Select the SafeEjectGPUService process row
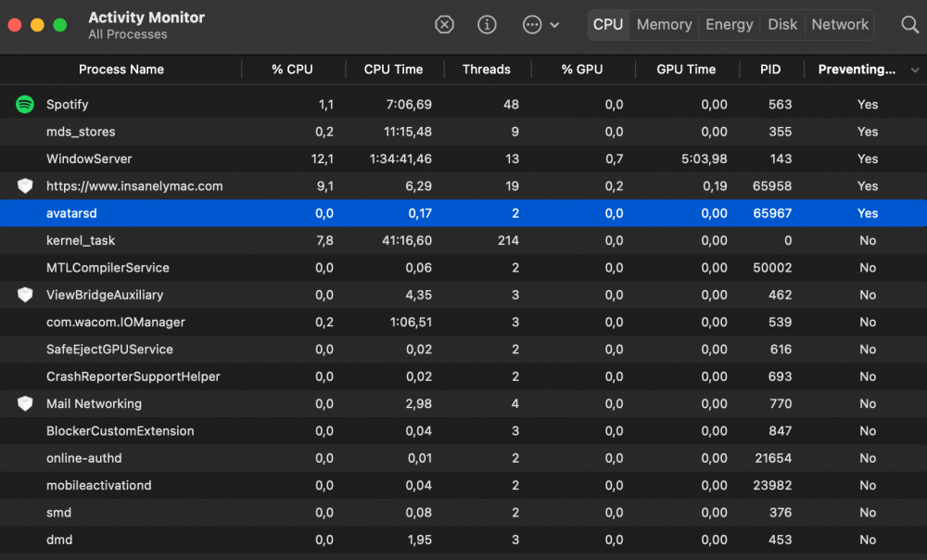Screen dimensions: 927x560 click(463, 349)
